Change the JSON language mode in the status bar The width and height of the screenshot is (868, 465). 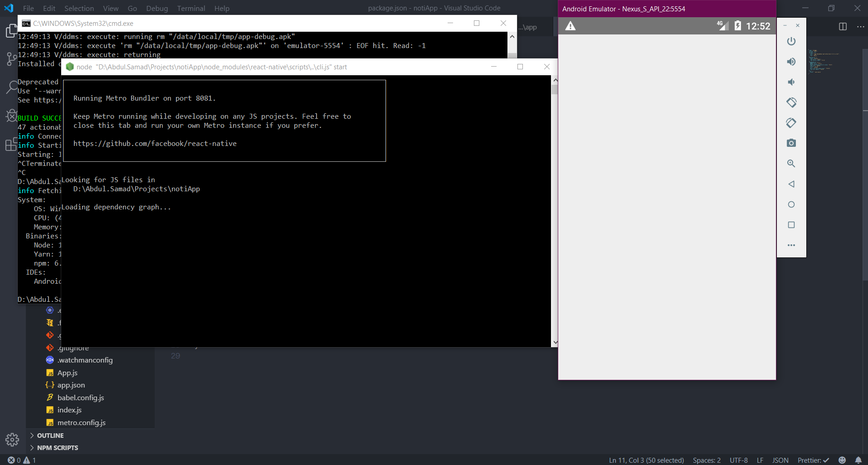(x=781, y=460)
